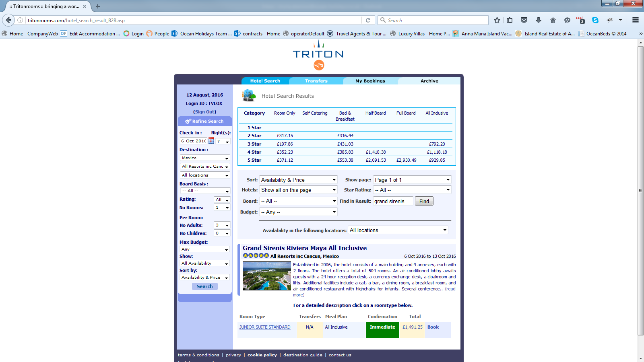The image size is (644, 362).
Task: Open the Night(s) dropdown
Action: (223, 141)
